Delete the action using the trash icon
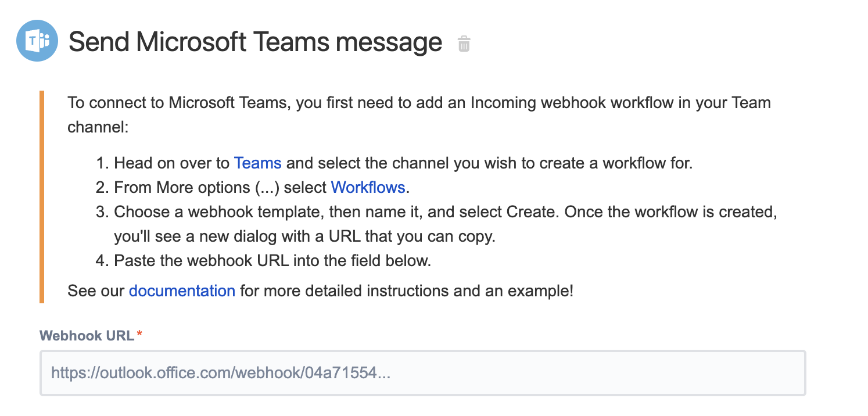Image resolution: width=868 pixels, height=416 pixels. coord(464,44)
